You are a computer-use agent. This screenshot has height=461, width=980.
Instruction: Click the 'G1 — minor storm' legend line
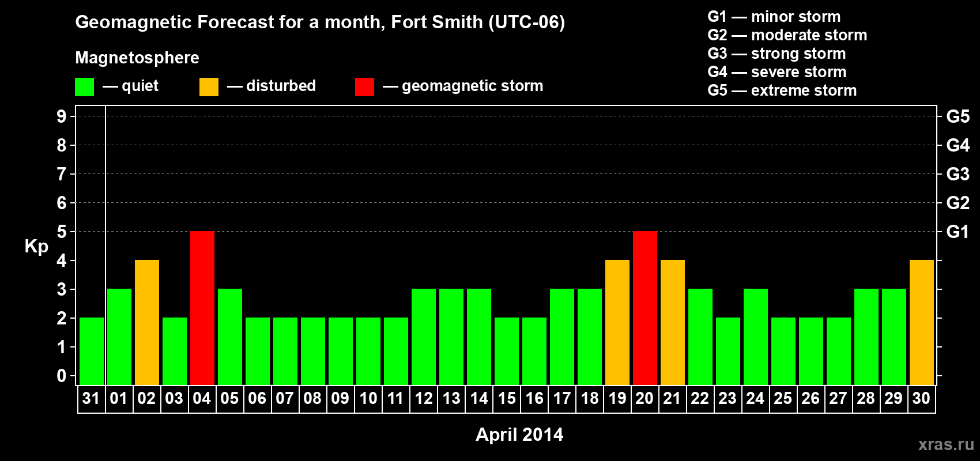tap(774, 17)
